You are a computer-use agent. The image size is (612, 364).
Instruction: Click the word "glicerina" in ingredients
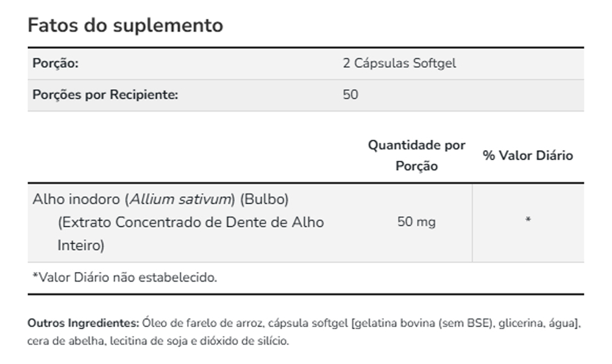click(x=520, y=323)
